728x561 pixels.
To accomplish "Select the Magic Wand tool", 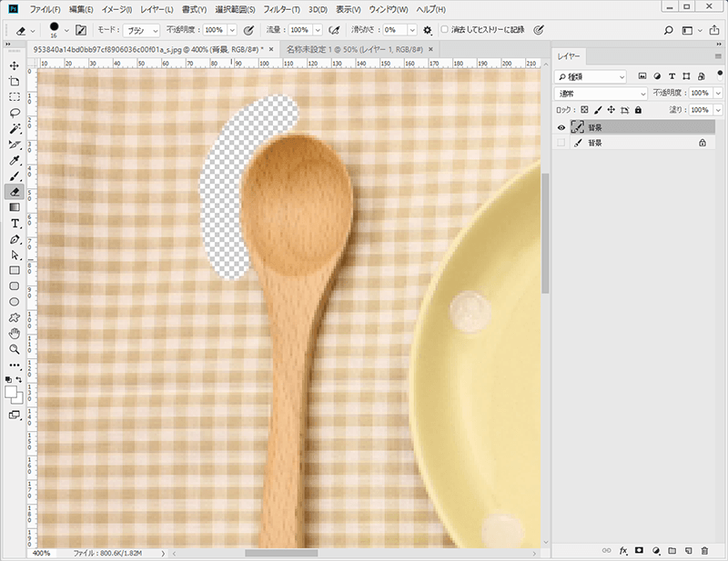I will coord(15,128).
